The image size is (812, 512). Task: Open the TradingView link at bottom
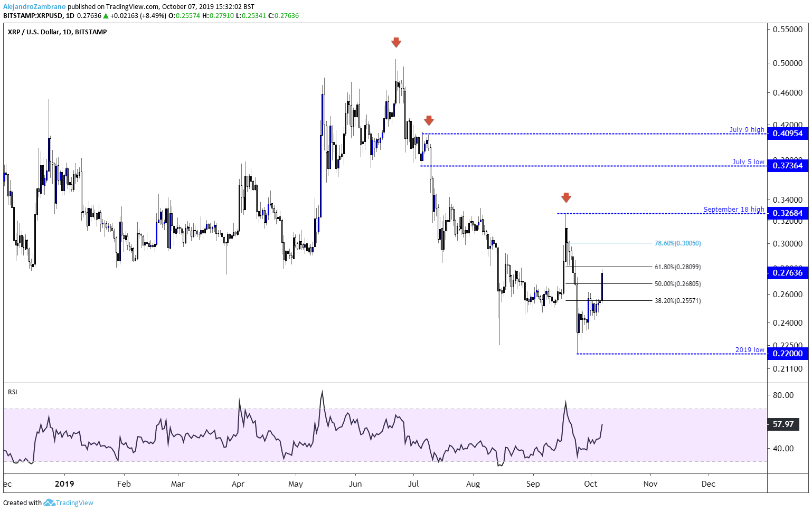coord(74,503)
